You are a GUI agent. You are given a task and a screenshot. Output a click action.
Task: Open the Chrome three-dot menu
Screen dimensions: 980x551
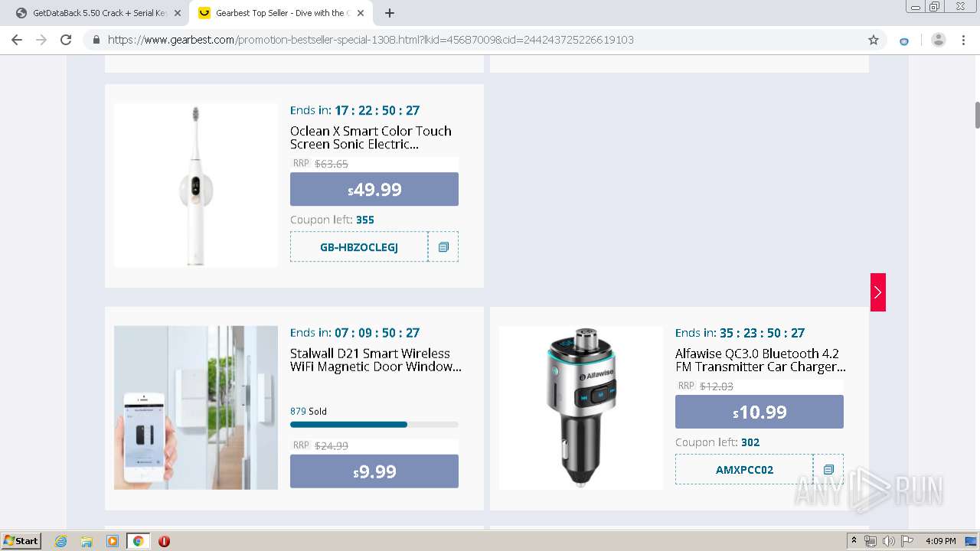pyautogui.click(x=964, y=40)
